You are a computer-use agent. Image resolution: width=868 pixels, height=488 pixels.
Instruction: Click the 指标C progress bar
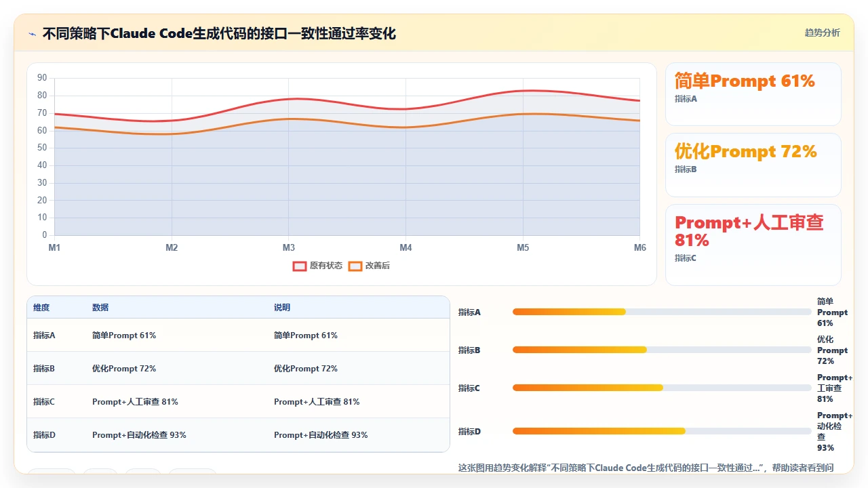662,388
